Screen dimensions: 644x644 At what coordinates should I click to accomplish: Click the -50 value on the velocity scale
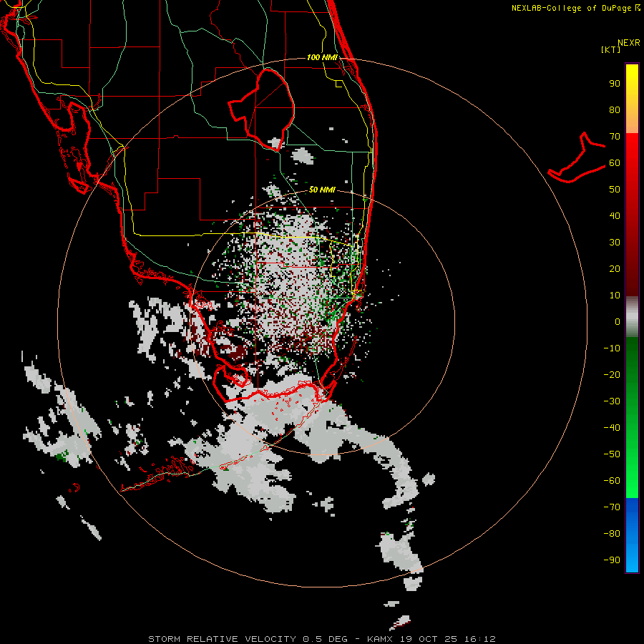coord(612,454)
